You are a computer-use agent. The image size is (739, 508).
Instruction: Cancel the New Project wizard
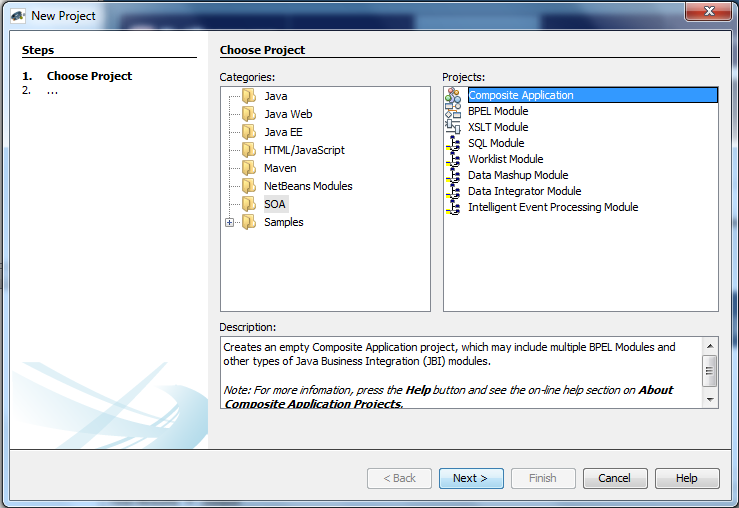tap(614, 478)
